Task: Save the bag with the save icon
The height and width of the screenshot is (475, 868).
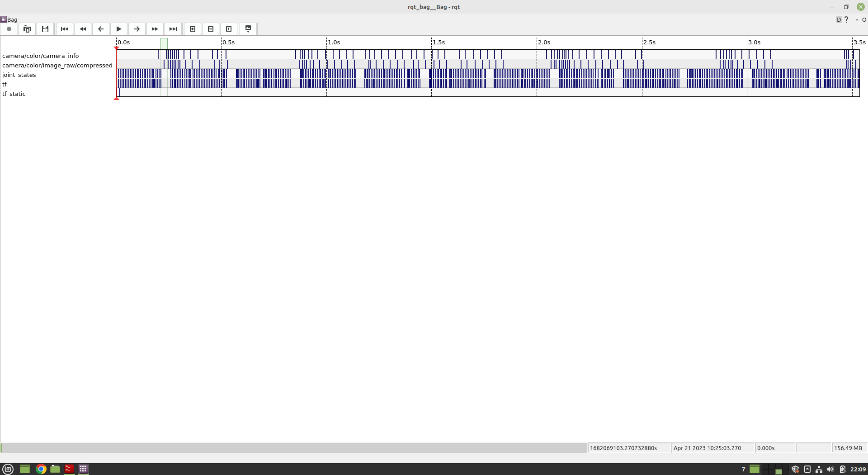Action: (45, 29)
